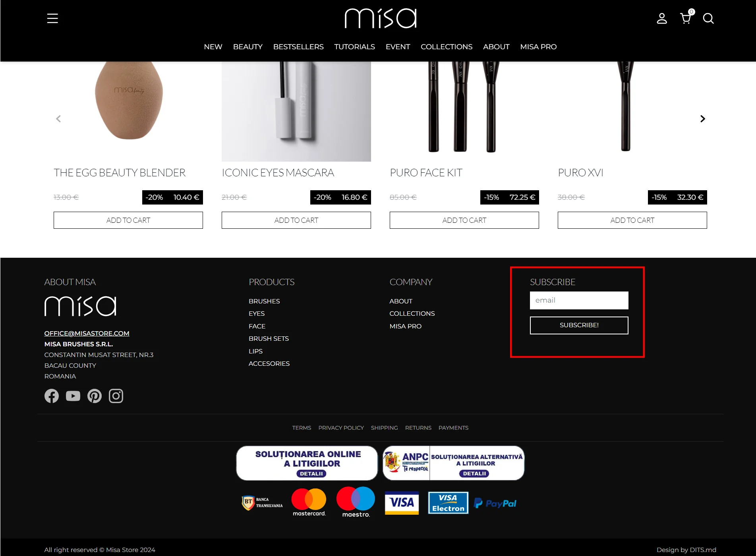This screenshot has height=556, width=756.
Task: Open FACE in footer Products
Action: pyautogui.click(x=257, y=326)
